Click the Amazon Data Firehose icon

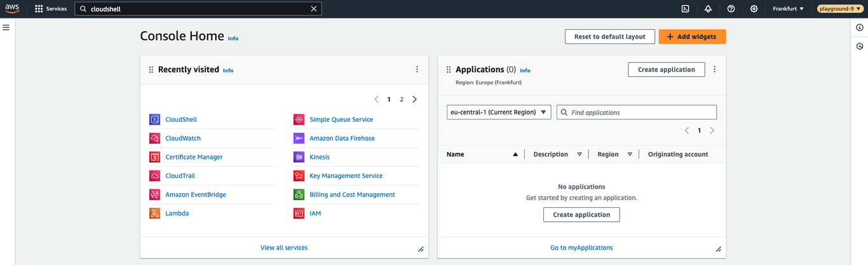(299, 138)
